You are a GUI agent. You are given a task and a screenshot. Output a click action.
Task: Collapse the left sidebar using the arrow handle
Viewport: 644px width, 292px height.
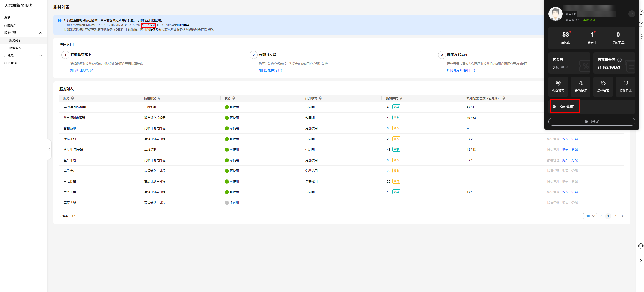pos(49,149)
